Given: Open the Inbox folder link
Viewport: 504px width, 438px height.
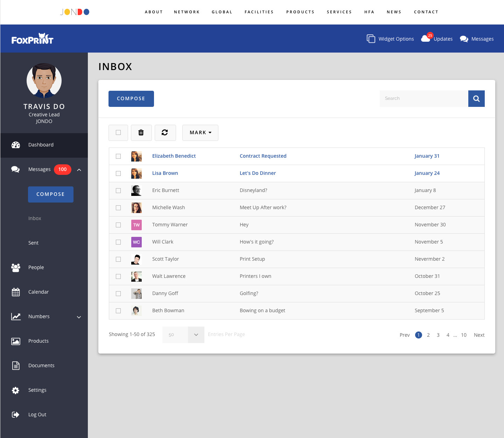Looking at the screenshot, I should point(35,218).
